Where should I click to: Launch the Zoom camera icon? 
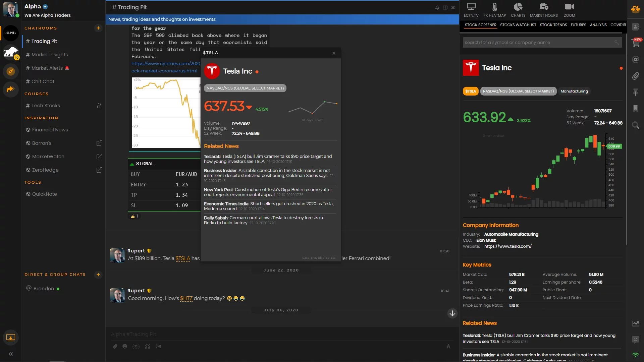pyautogui.click(x=569, y=7)
